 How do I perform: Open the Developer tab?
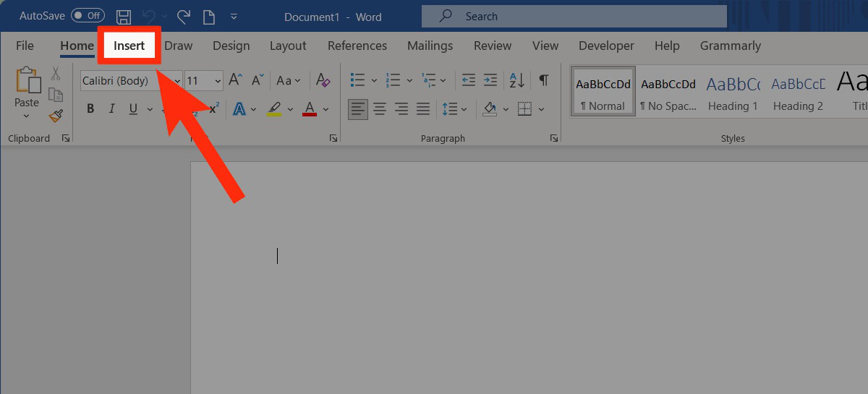tap(606, 46)
